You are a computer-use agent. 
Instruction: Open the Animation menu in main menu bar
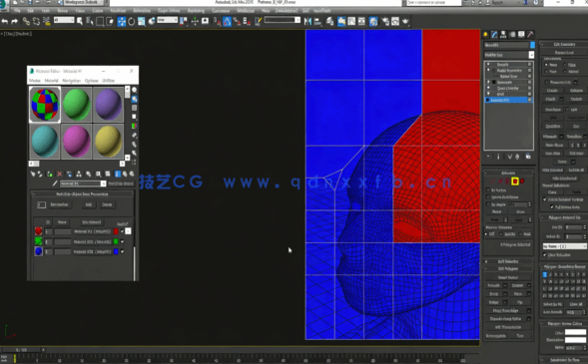(142, 11)
